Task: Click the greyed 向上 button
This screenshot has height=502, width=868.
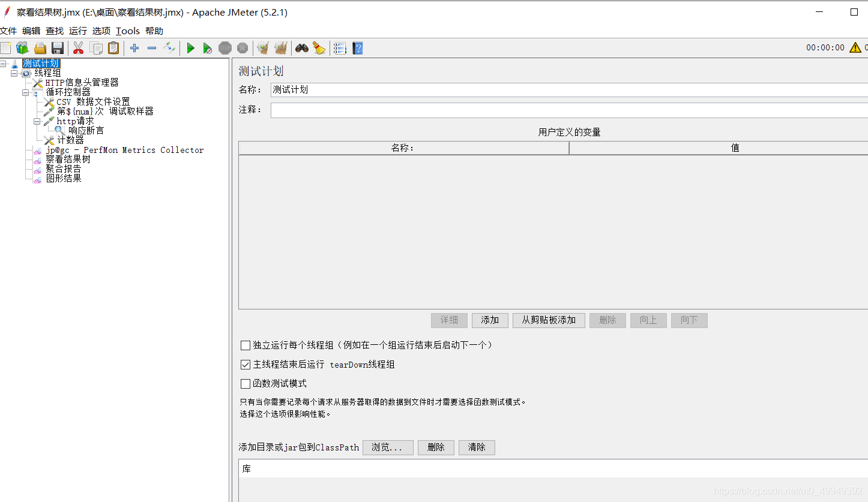Action: pos(648,320)
